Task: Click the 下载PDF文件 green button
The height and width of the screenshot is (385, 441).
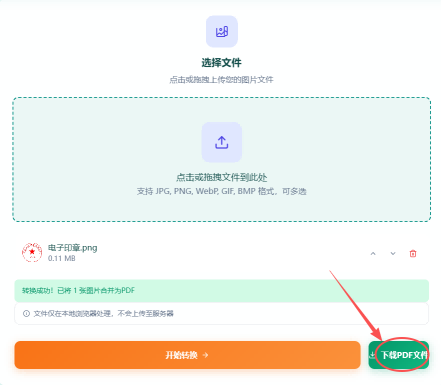Action: click(399, 355)
